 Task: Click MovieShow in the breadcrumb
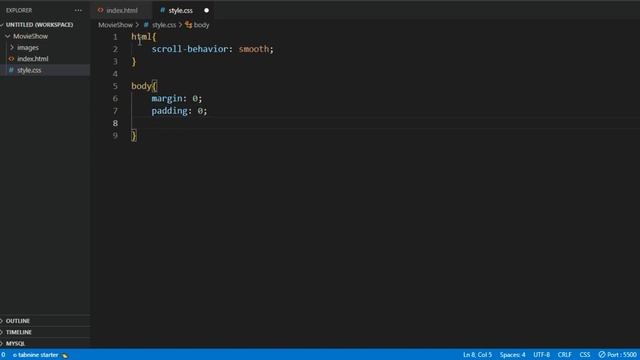click(x=116, y=25)
